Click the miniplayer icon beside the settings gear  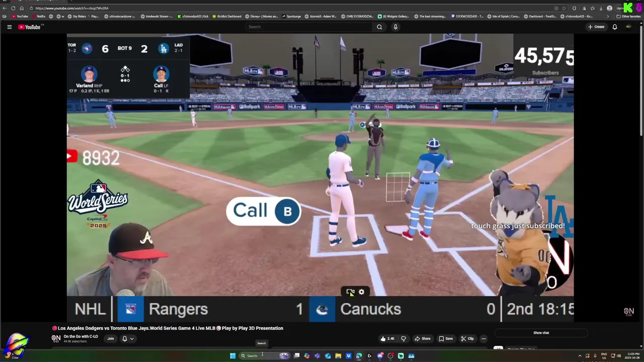pyautogui.click(x=350, y=292)
